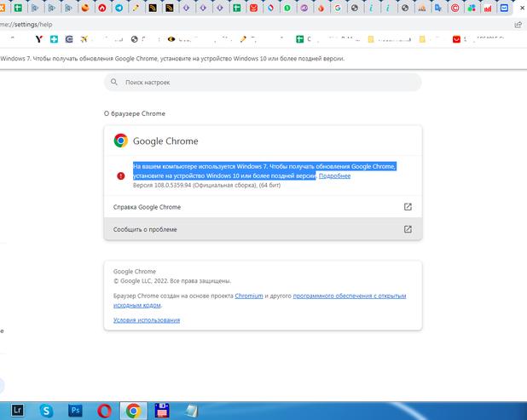Open the tab with the red copyright symbol favicon
Image resolution: width=527 pixels, height=420 pixels.
455,8
